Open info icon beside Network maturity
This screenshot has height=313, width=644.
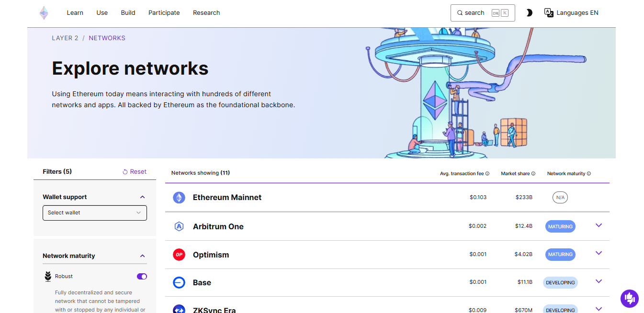point(589,174)
